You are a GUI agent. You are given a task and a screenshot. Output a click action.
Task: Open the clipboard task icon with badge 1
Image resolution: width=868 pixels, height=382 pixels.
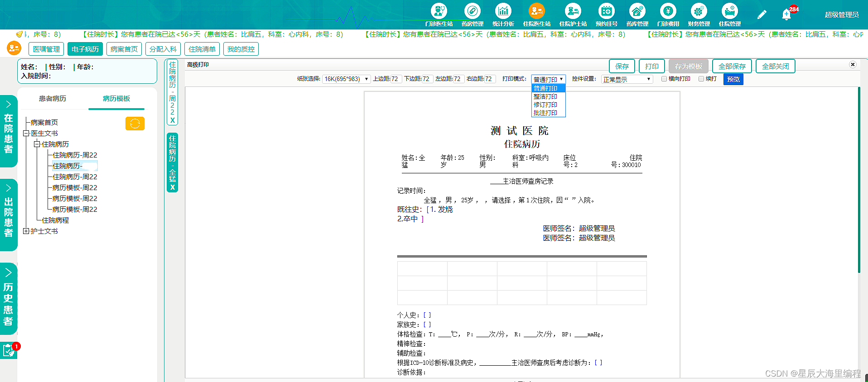click(8, 350)
